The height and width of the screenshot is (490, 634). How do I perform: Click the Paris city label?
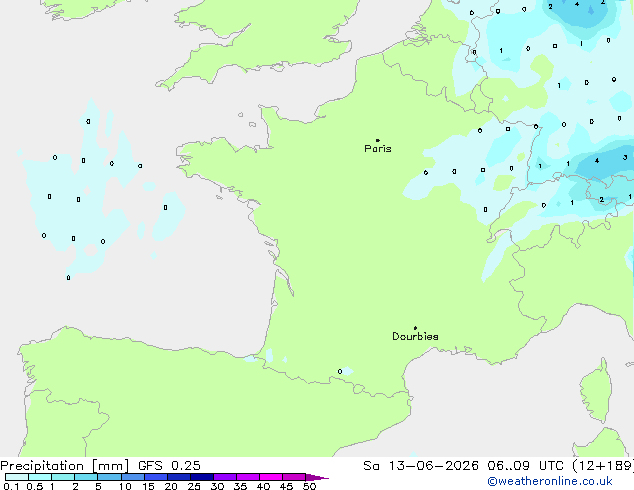click(x=378, y=149)
